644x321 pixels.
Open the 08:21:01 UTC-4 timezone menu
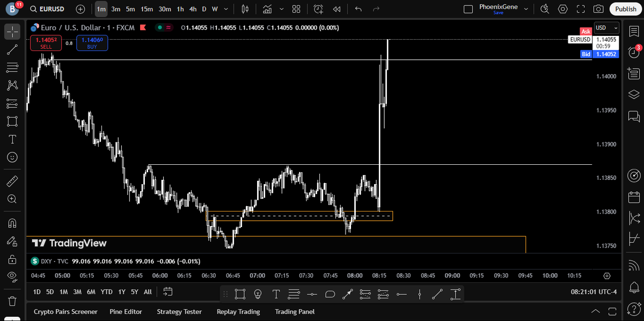coord(592,291)
